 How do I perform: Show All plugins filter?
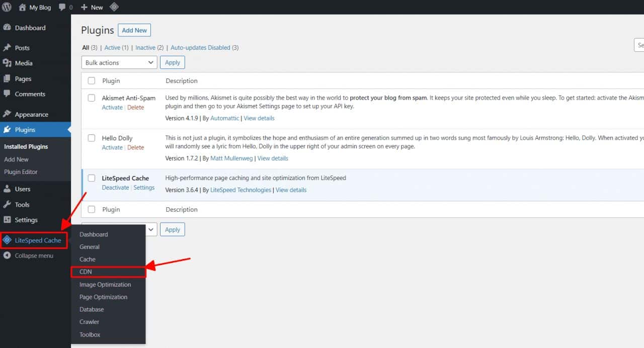click(x=86, y=48)
